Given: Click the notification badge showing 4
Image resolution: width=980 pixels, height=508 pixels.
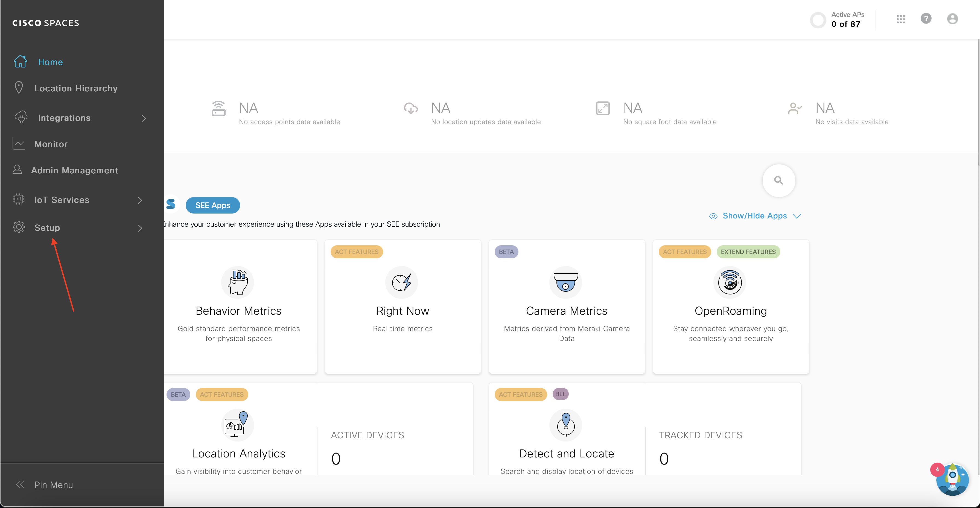Looking at the screenshot, I should (937, 469).
